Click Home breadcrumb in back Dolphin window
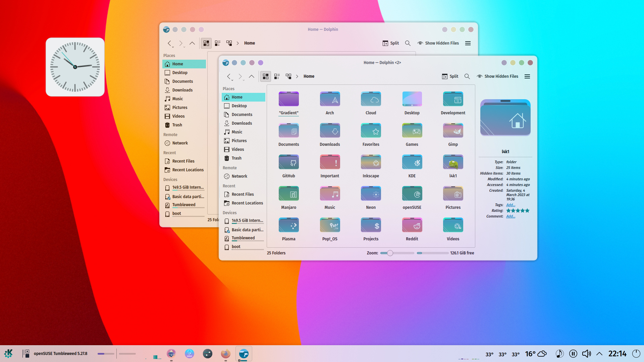 (x=250, y=43)
